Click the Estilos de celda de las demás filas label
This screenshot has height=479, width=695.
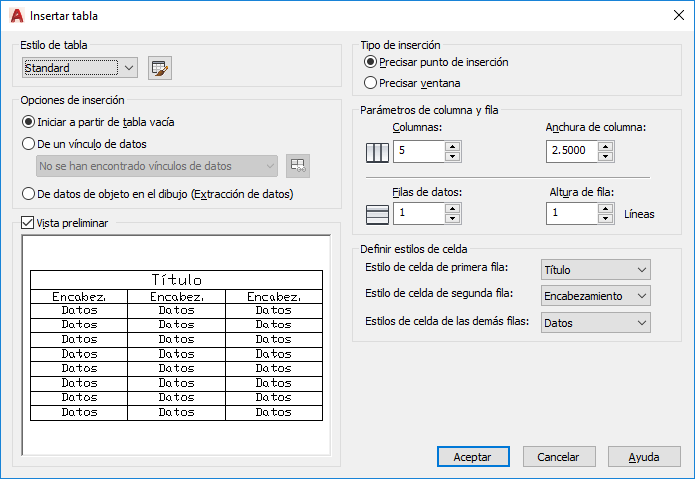[x=447, y=321]
